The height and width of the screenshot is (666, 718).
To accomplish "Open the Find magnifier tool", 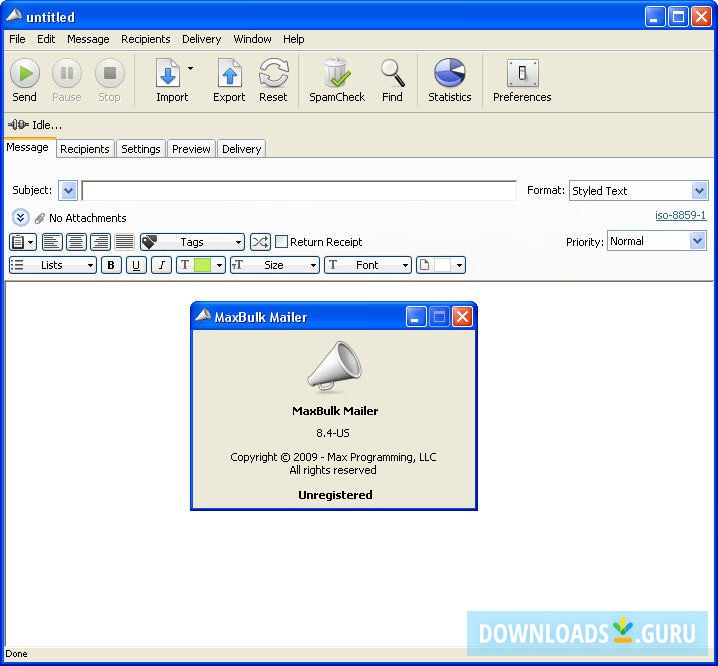I will click(x=392, y=79).
